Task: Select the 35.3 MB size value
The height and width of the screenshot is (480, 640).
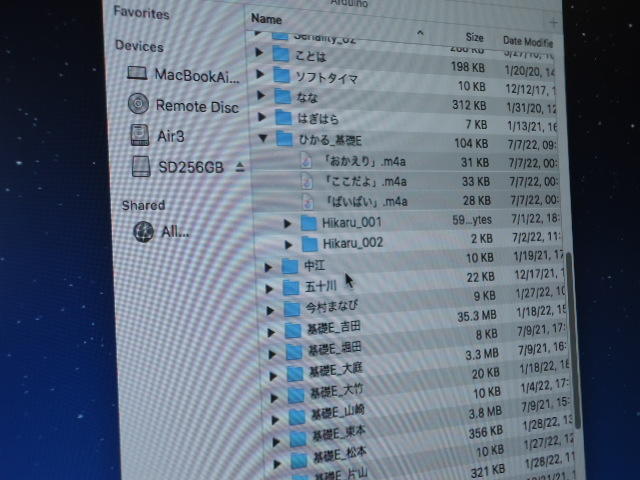Action: pyautogui.click(x=476, y=316)
